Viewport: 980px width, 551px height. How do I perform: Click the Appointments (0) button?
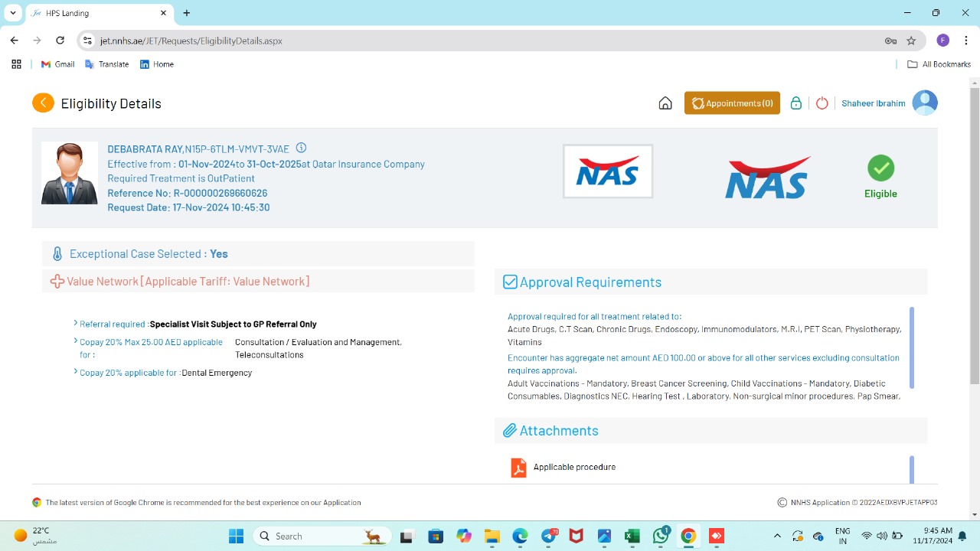[732, 103]
